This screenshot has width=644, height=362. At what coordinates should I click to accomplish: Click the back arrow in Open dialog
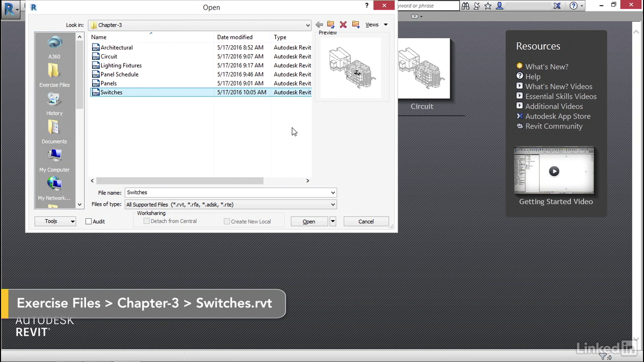(319, 25)
